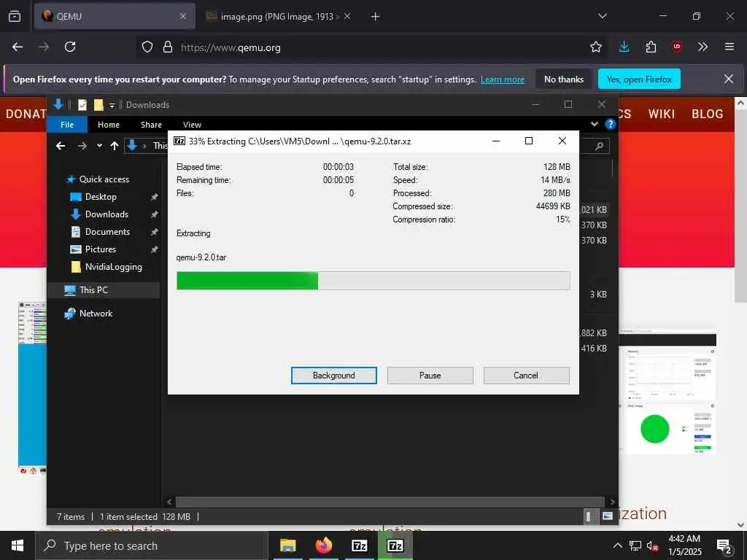The image size is (747, 560).
Task: Click Properties icon in Explorer quick access toolbar
Action: click(82, 105)
